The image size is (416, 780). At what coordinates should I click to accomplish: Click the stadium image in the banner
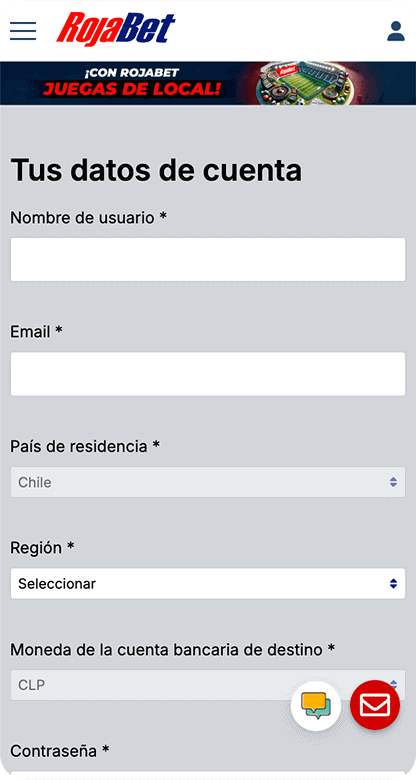[x=304, y=83]
